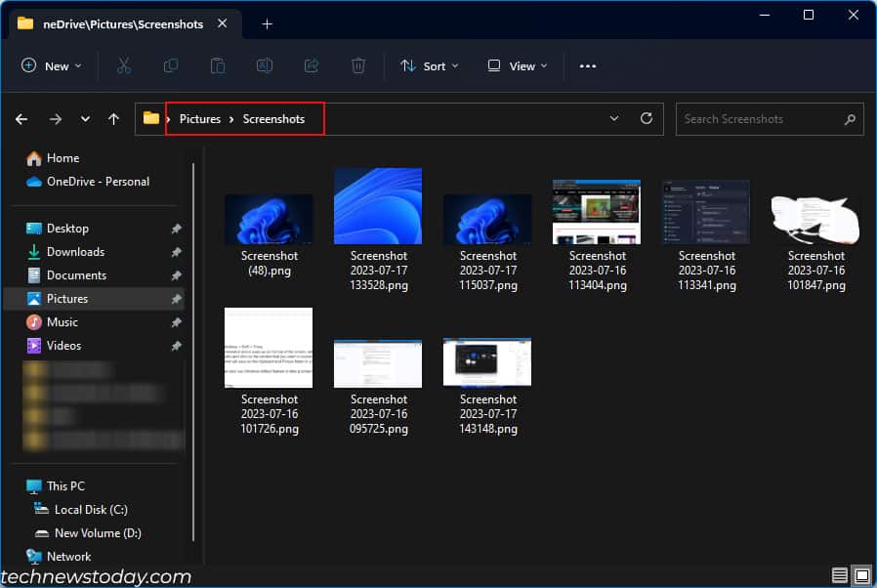Open the New item dropdown

(x=52, y=66)
